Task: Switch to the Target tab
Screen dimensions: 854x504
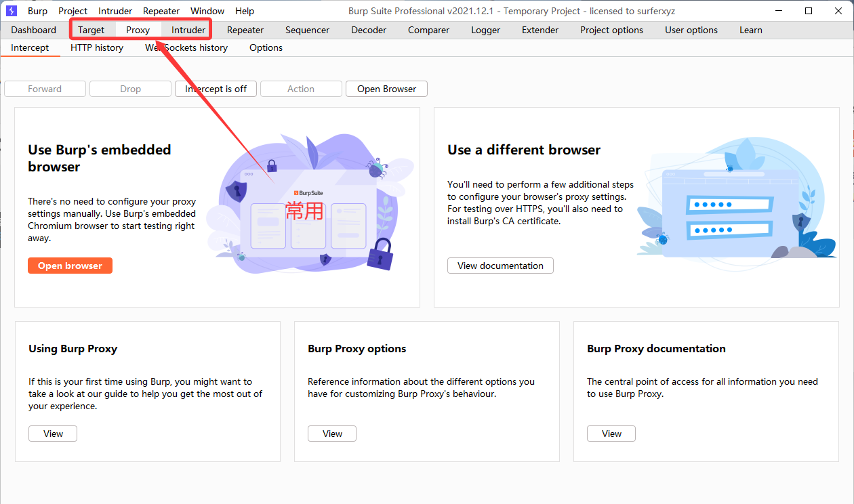Action: [91, 30]
